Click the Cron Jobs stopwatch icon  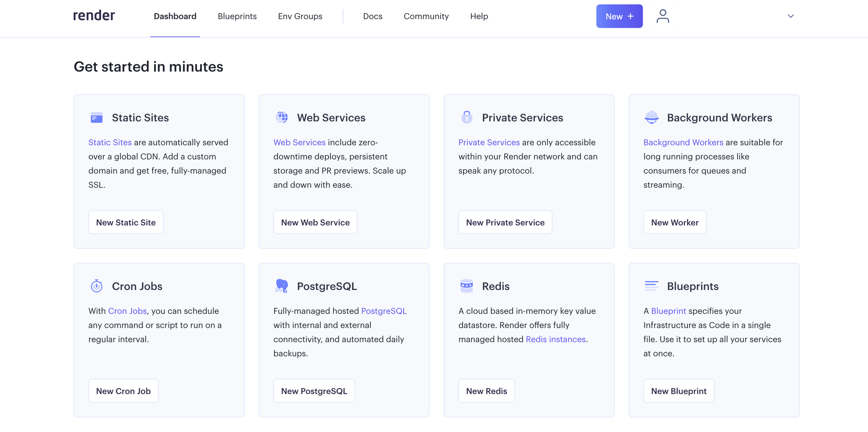(x=96, y=286)
